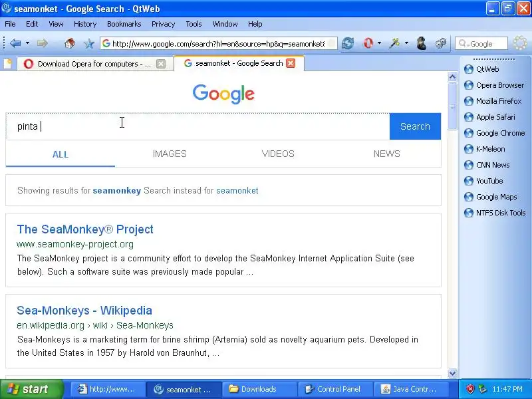This screenshot has height=399, width=532.
Task: Click the Windows start button
Action: coord(31,389)
